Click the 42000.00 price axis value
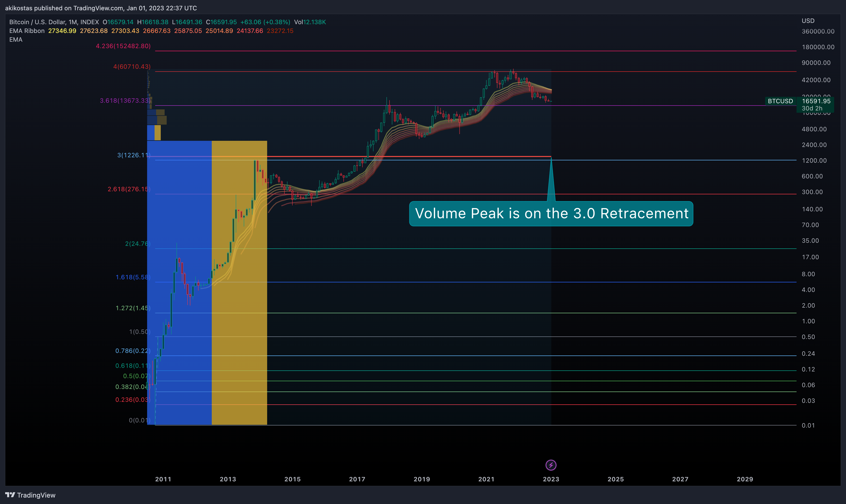Viewport: 846px width, 504px height. pyautogui.click(x=816, y=80)
